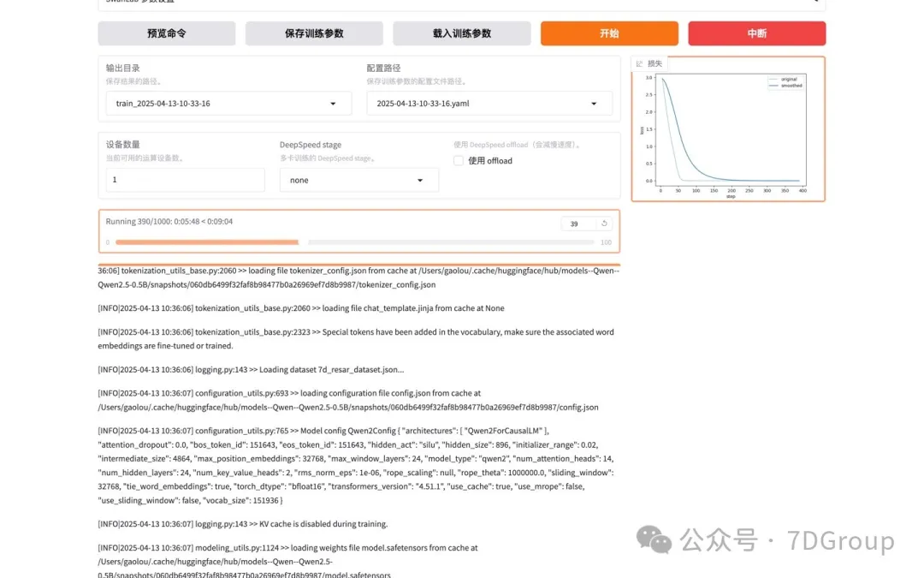
Task: Click the 预览命令 button
Action: point(167,33)
